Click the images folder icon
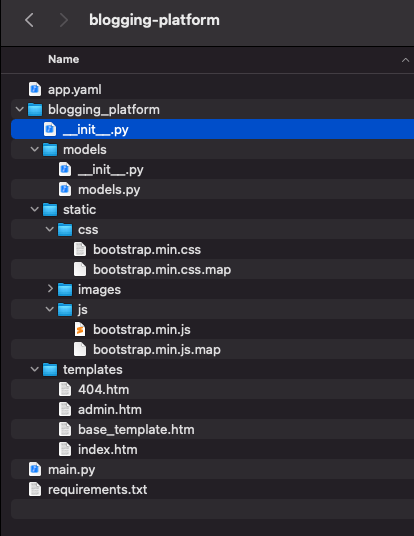This screenshot has height=536, width=414. pyautogui.click(x=65, y=290)
